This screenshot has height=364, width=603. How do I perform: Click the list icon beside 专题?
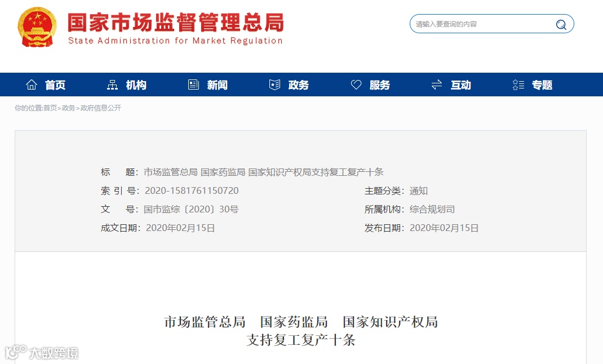(518, 85)
